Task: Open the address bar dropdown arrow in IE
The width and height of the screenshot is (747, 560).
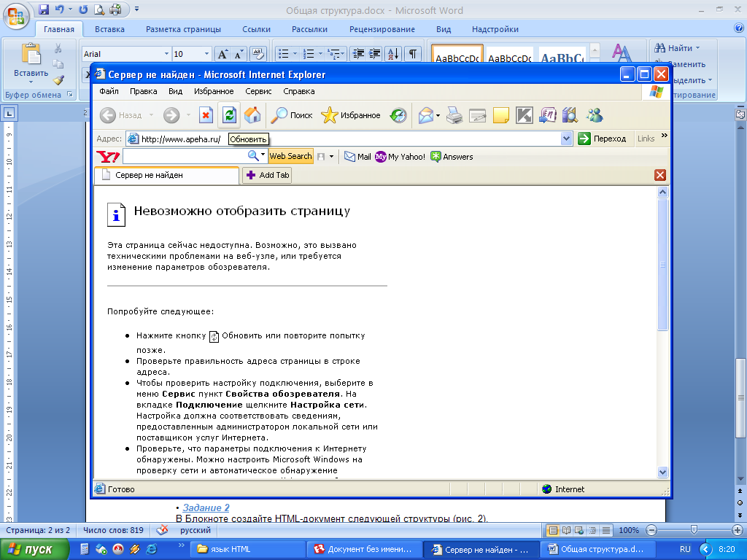Action: (x=566, y=139)
